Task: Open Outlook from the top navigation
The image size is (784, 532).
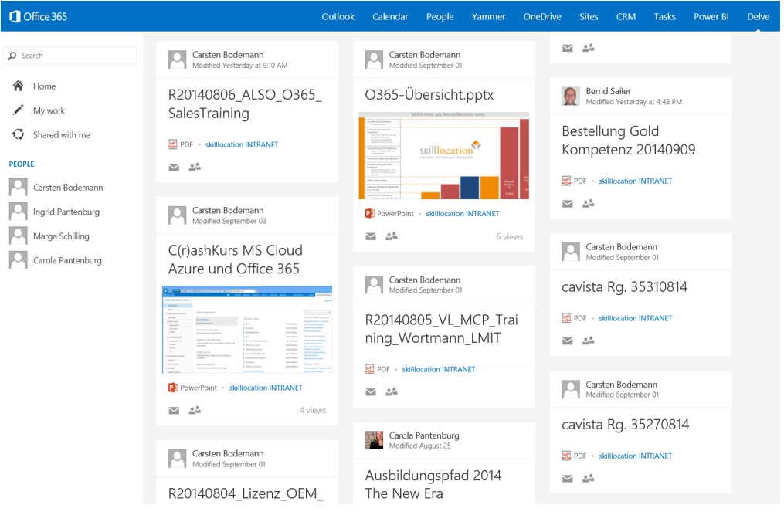Action: tap(338, 16)
